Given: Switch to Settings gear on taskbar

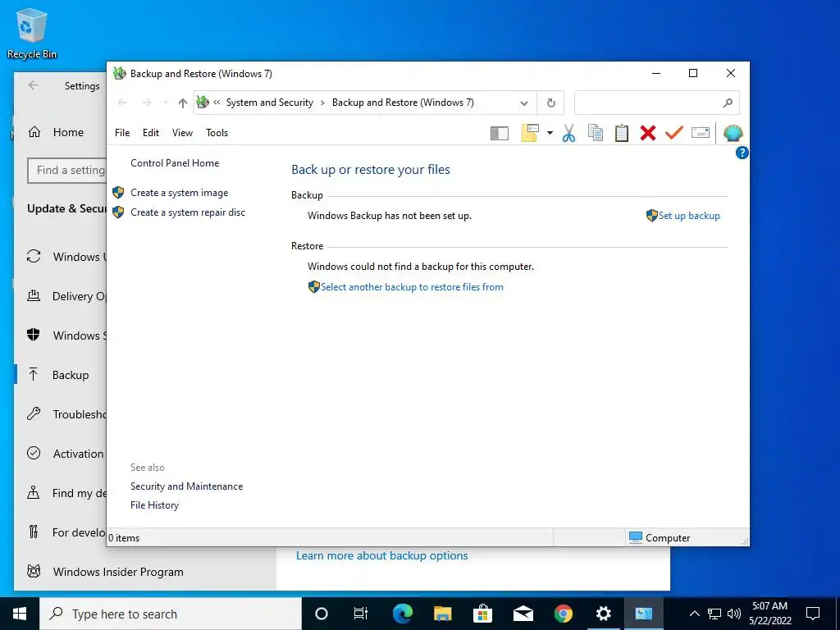Looking at the screenshot, I should point(603,614).
